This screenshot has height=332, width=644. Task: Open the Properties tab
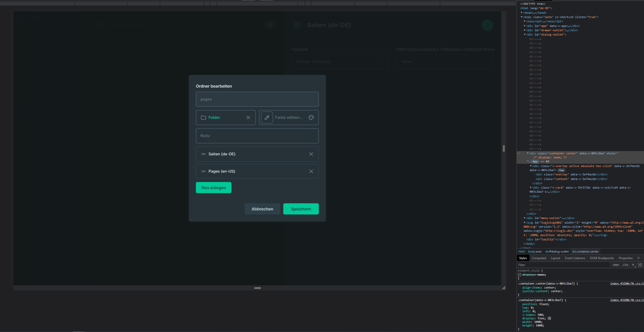(626, 258)
